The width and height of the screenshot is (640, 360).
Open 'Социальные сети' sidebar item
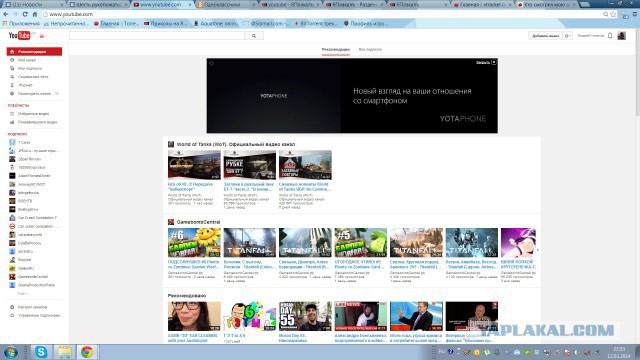pyautogui.click(x=34, y=77)
